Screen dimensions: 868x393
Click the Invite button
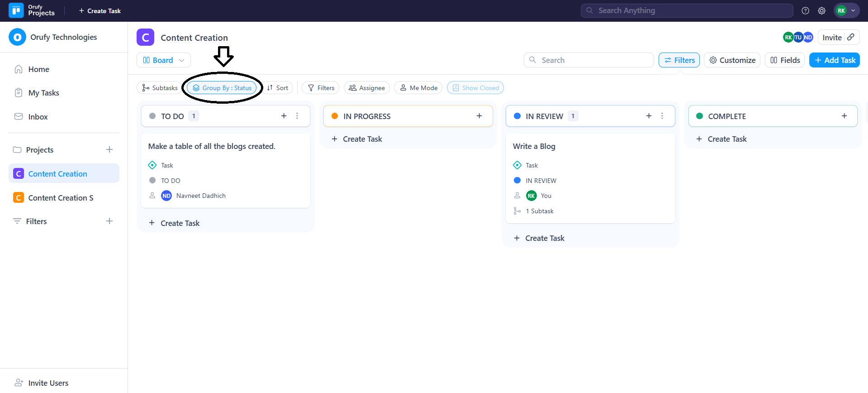click(x=832, y=38)
